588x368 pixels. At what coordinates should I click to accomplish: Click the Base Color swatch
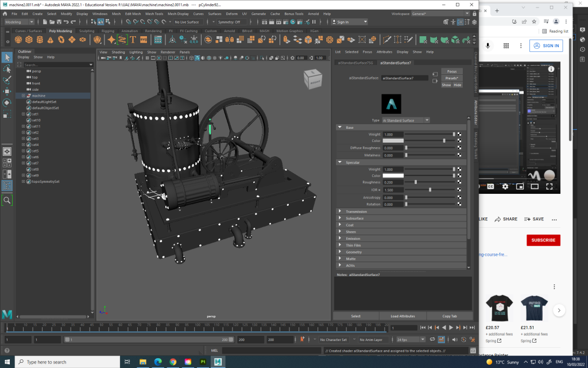click(393, 141)
